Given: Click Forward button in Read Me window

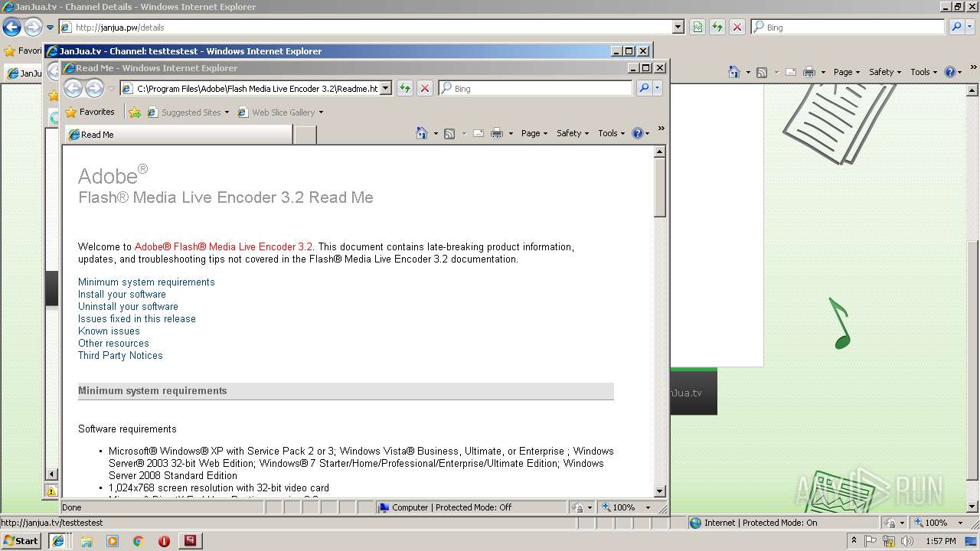Looking at the screenshot, I should click(94, 89).
